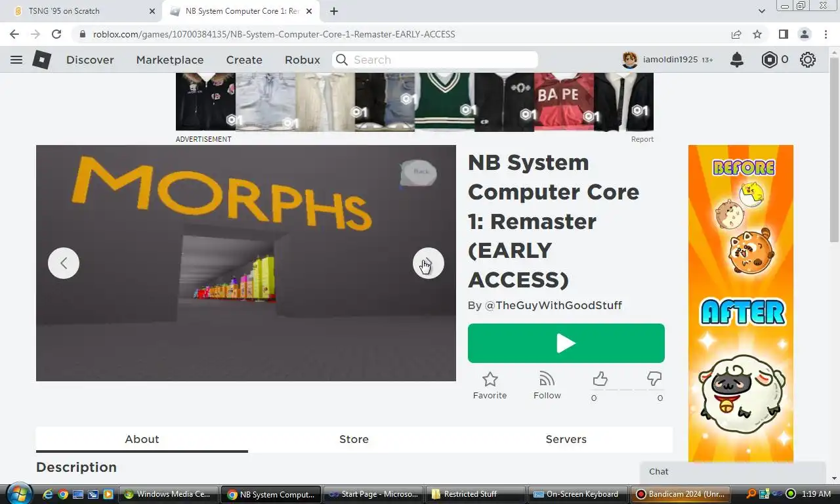Image resolution: width=840 pixels, height=504 pixels.
Task: Launch Chrome from the quick launch bar
Action: click(63, 494)
